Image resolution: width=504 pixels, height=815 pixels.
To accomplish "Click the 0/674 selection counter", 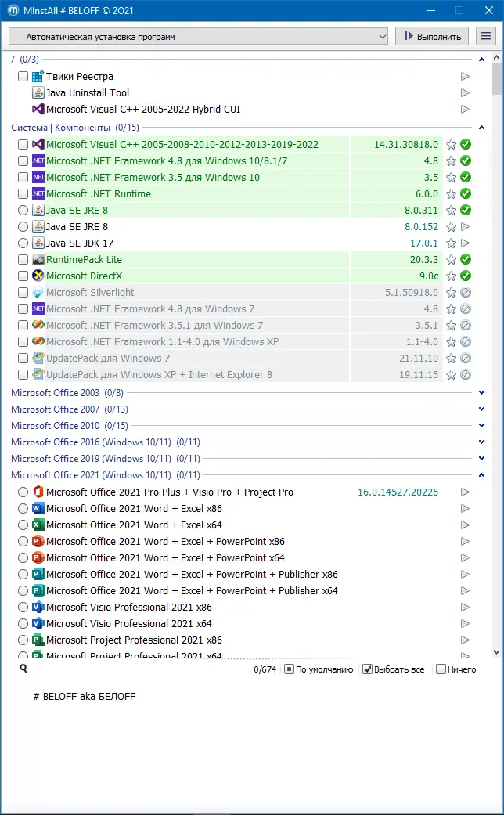I will [265, 669].
